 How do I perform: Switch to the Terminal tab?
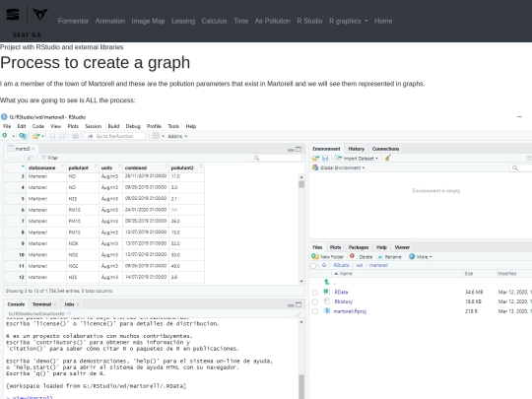[41, 304]
